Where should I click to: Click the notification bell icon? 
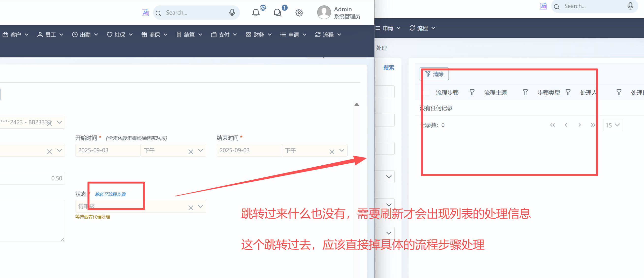coord(256,13)
